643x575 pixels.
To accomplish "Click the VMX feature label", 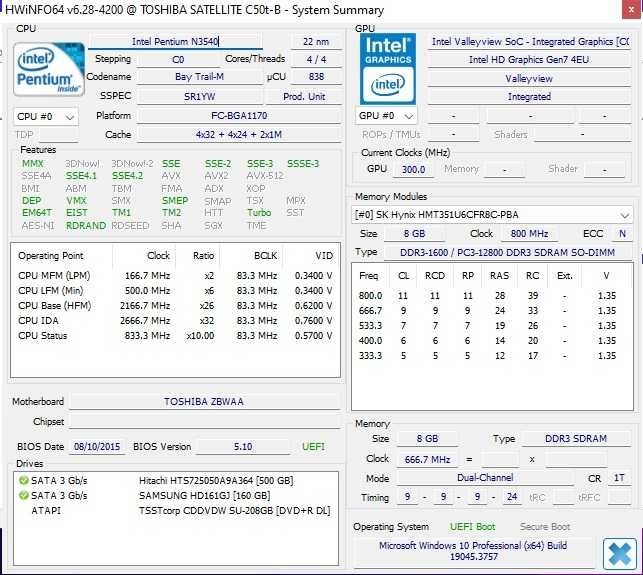I will pyautogui.click(x=76, y=201).
